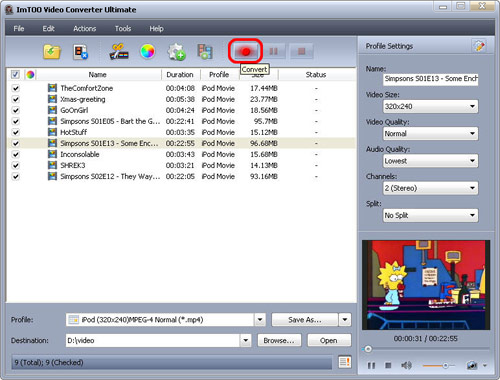Open the Clip scissors tool

[x=119, y=52]
